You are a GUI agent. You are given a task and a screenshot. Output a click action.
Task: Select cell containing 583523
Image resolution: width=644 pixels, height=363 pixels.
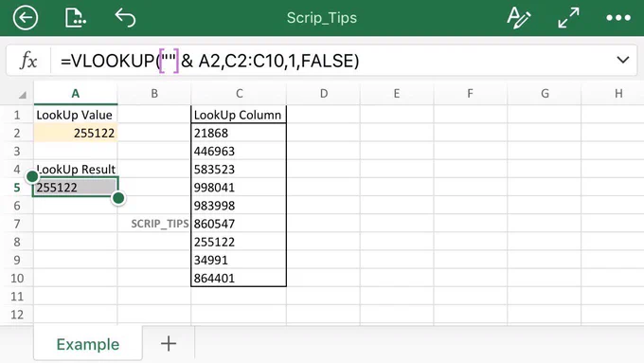(x=239, y=169)
